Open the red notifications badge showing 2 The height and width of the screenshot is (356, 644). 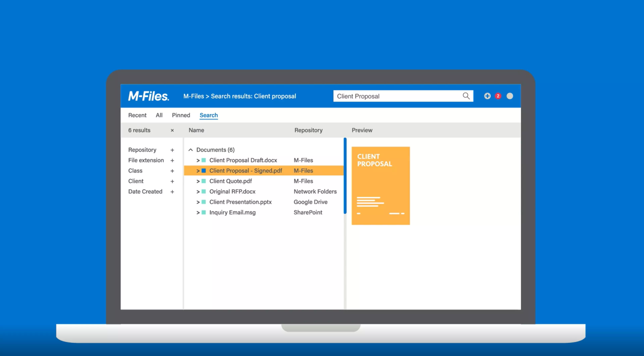pyautogui.click(x=498, y=96)
